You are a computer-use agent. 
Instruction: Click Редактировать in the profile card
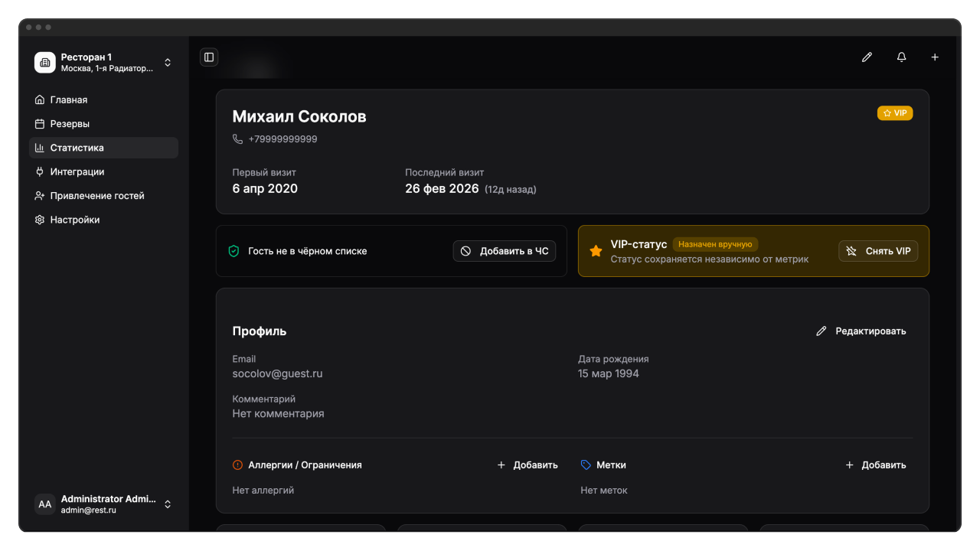click(861, 331)
